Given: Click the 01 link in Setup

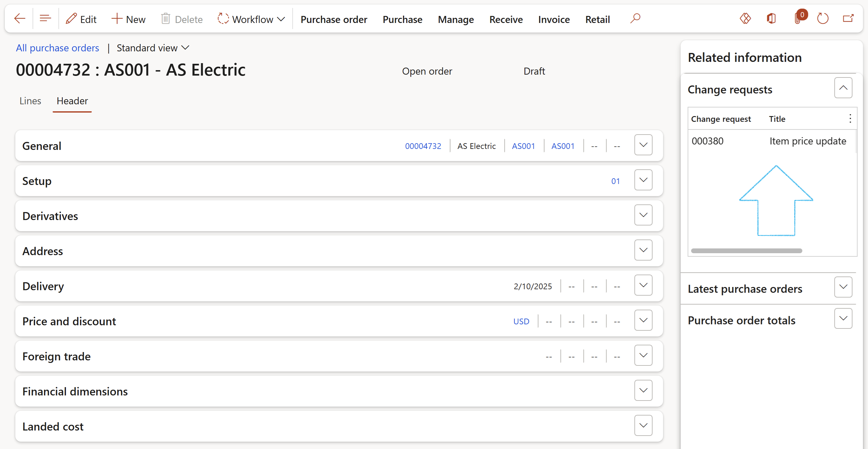Looking at the screenshot, I should (615, 181).
